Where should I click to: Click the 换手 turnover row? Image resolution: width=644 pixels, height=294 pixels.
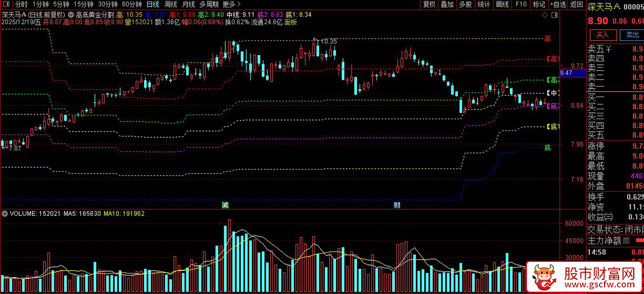pyautogui.click(x=615, y=197)
